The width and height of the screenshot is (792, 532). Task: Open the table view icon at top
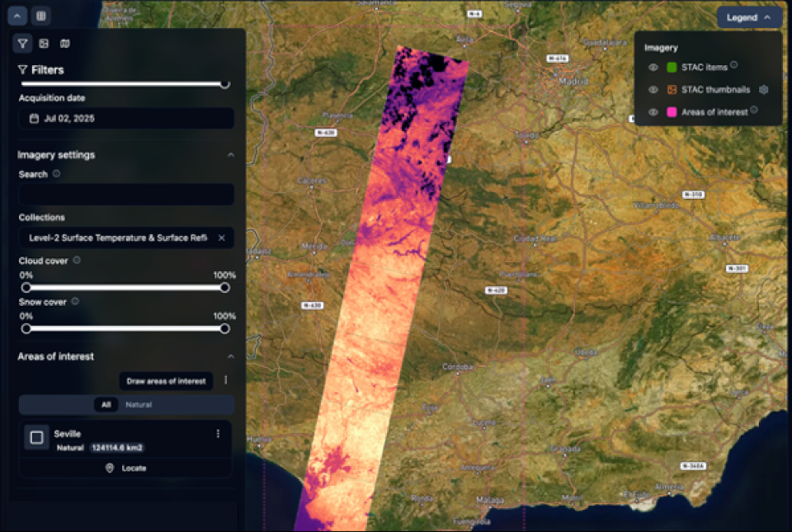click(41, 16)
